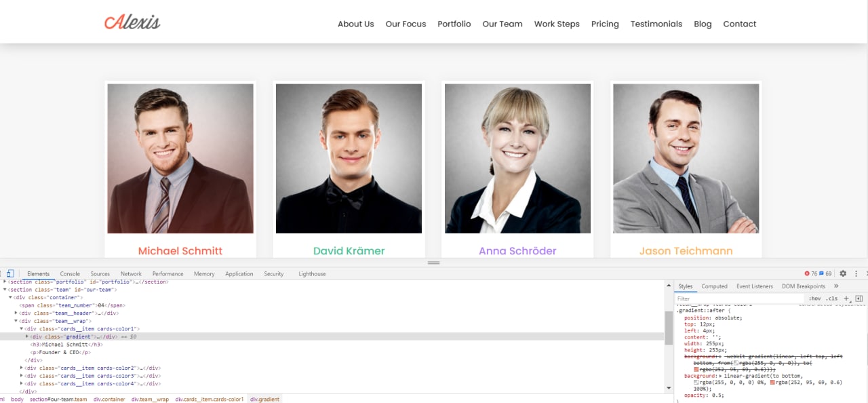Open the Work Steps nav link
The height and width of the screenshot is (403, 868).
coord(557,24)
